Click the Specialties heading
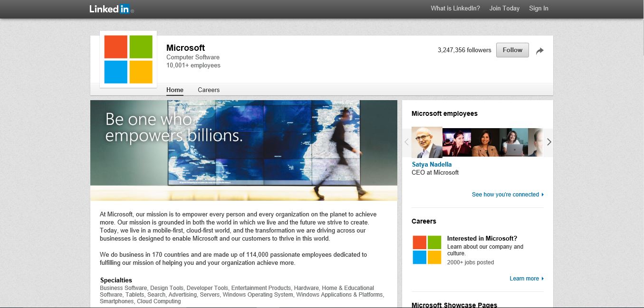This screenshot has height=308, width=644. (116, 280)
